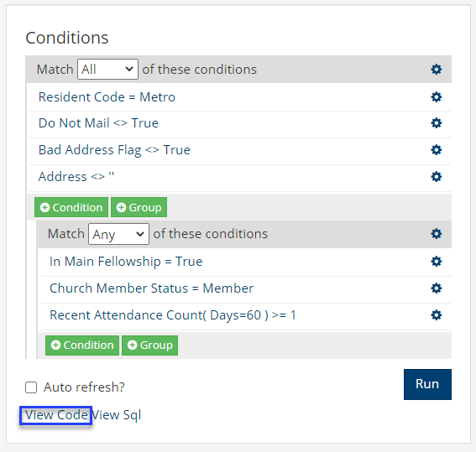Open gear menu for In Main Fellowship
This screenshot has width=476, height=452.
pyautogui.click(x=437, y=262)
